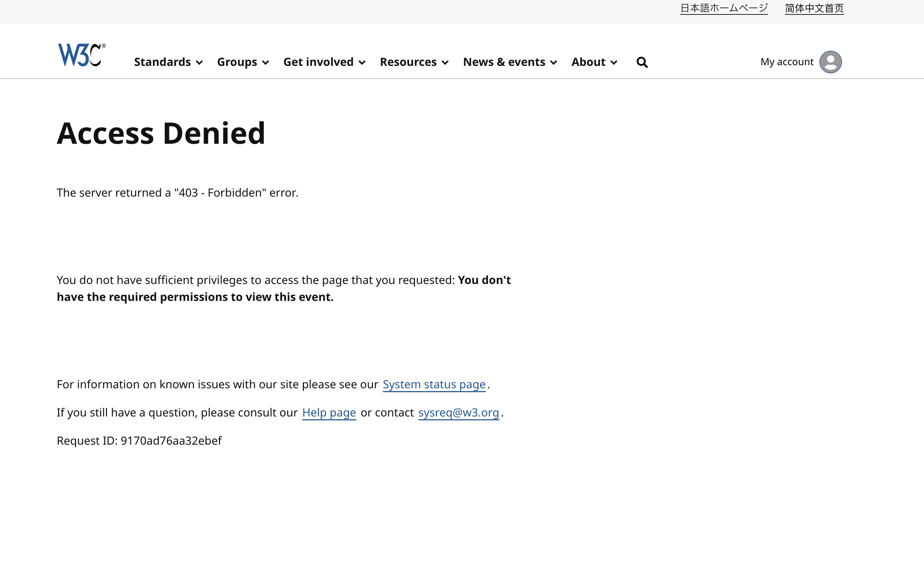Click the sysreq@w3.org email link
Screen dimensions: 924x587
(458, 412)
